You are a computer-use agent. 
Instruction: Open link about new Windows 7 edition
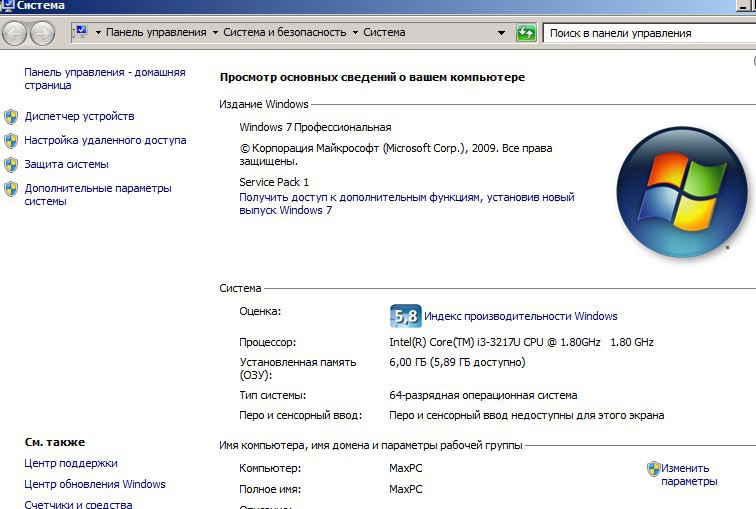406,203
